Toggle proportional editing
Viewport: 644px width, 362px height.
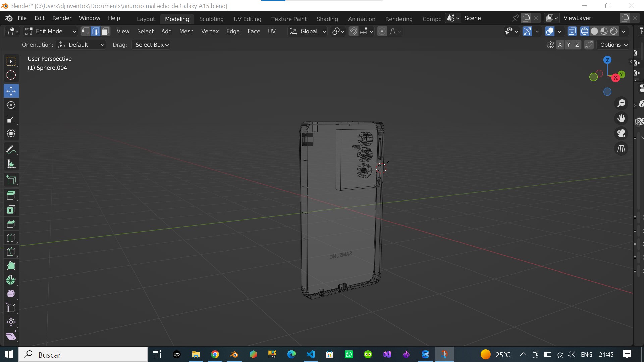[382, 31]
